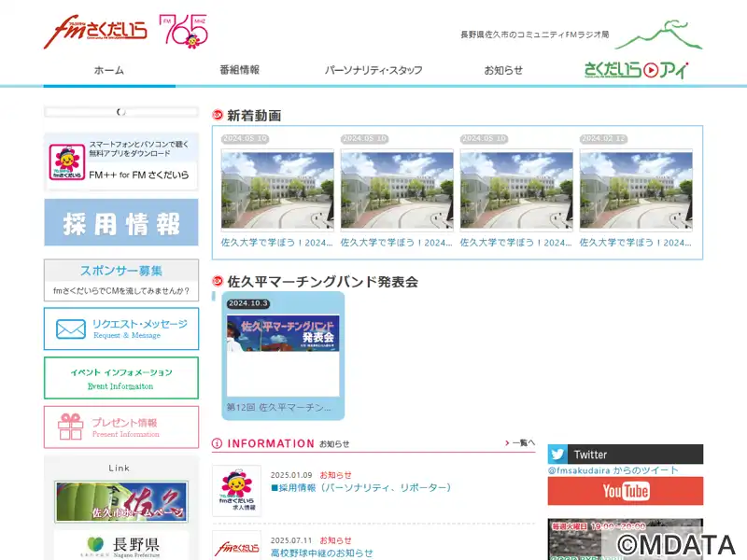Open the 番組情報 menu item
The width and height of the screenshot is (747, 560).
[240, 71]
